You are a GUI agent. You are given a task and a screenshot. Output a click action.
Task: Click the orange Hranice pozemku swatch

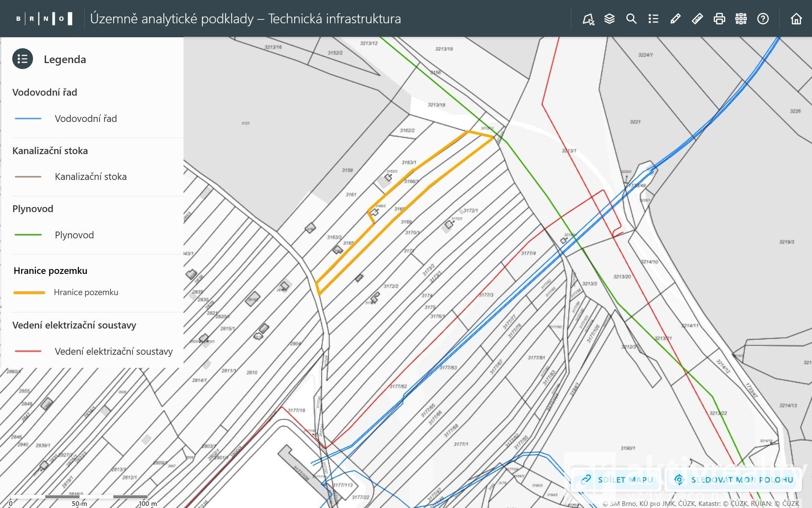point(29,293)
